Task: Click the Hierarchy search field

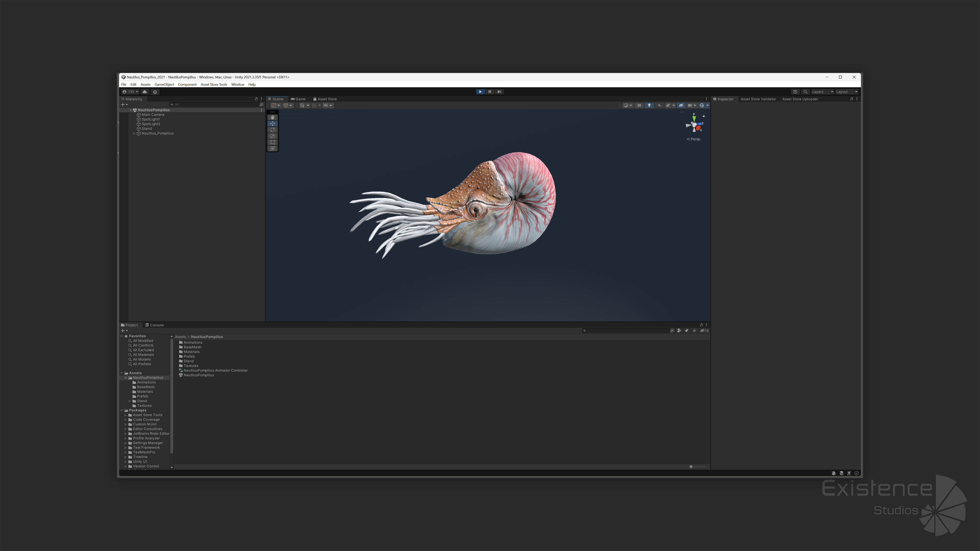Action: click(x=214, y=105)
